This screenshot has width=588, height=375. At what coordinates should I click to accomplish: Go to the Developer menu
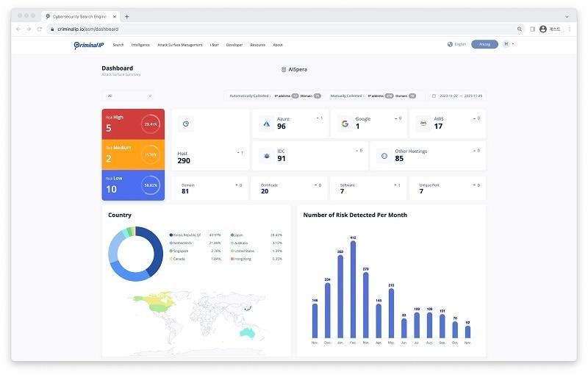coord(234,45)
